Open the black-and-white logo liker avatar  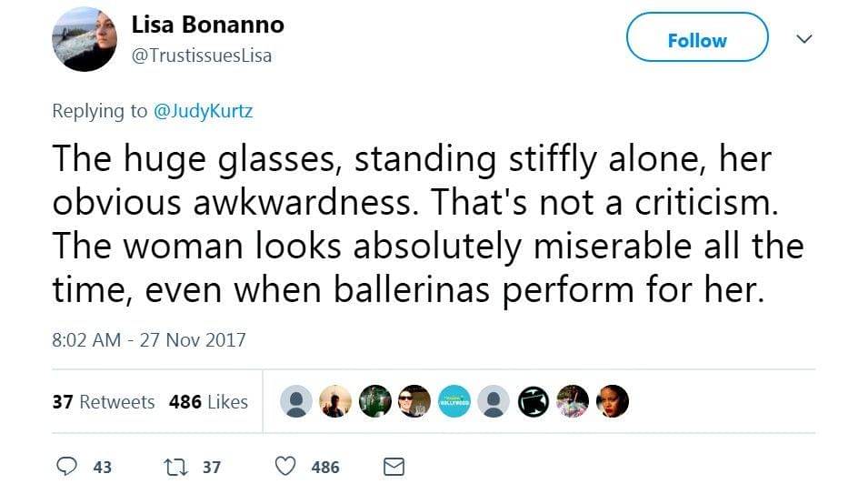[x=534, y=401]
